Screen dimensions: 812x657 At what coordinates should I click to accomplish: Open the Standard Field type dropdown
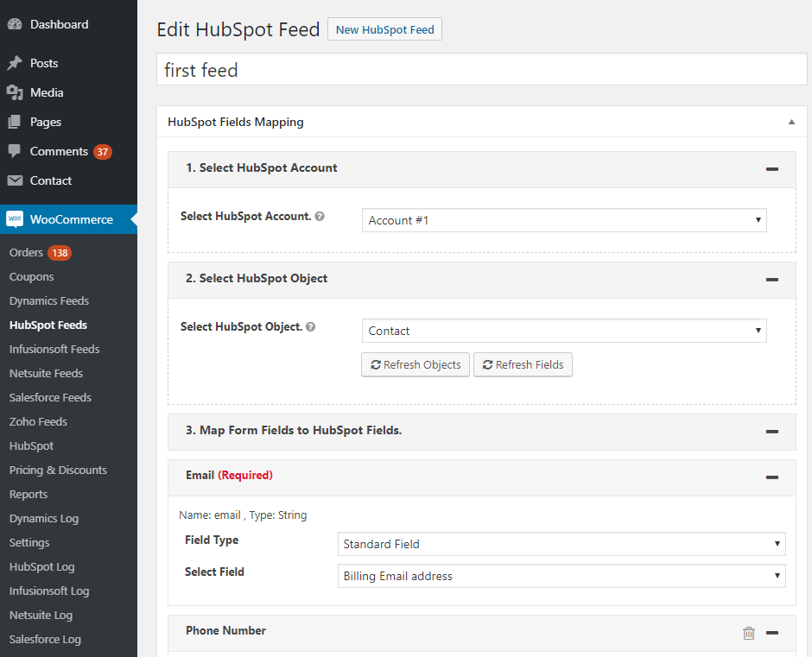561,544
